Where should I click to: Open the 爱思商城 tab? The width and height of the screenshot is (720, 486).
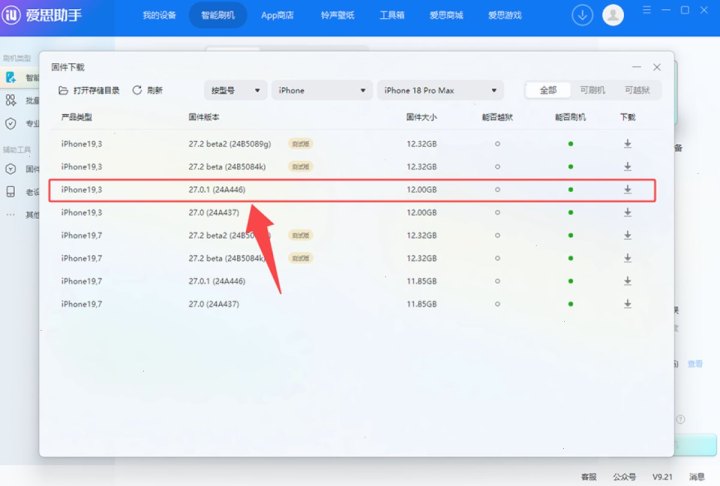(446, 15)
